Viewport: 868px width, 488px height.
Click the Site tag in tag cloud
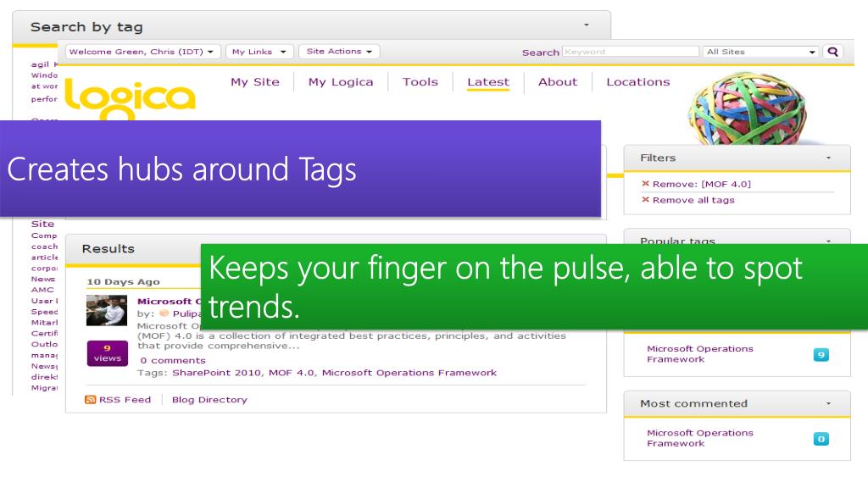42,224
